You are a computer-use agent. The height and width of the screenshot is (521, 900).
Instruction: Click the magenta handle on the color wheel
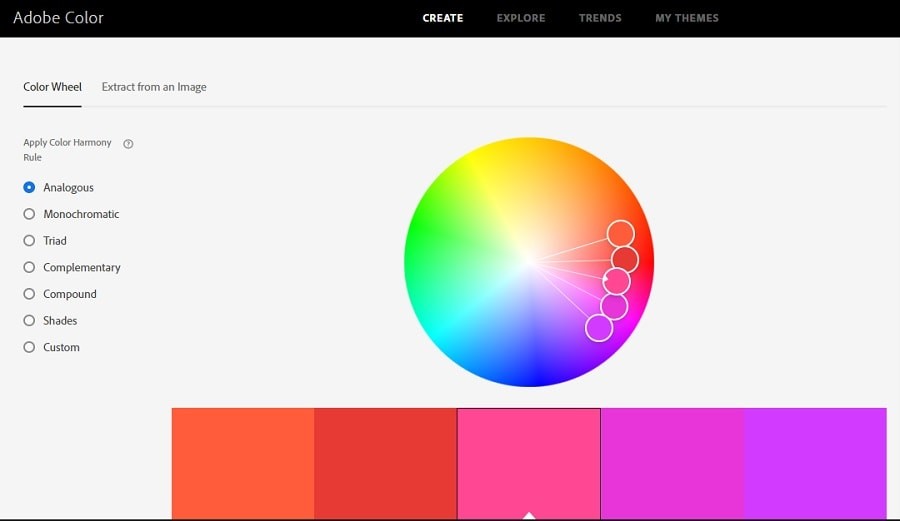pyautogui.click(x=614, y=306)
